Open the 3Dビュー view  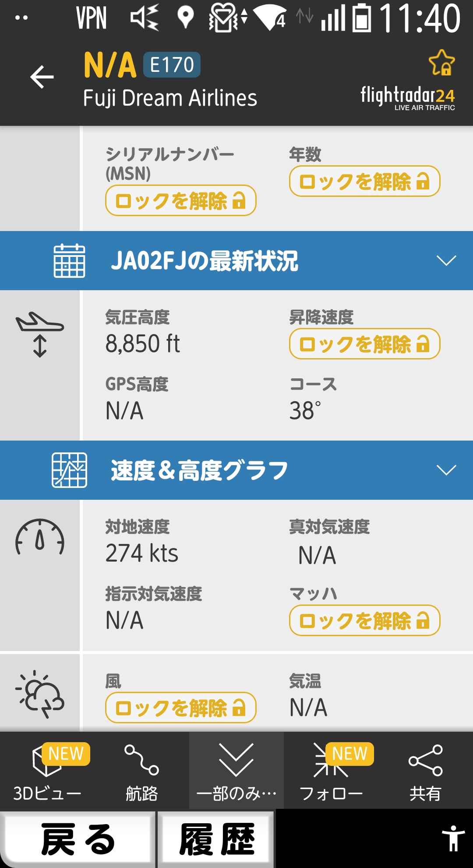[47, 771]
